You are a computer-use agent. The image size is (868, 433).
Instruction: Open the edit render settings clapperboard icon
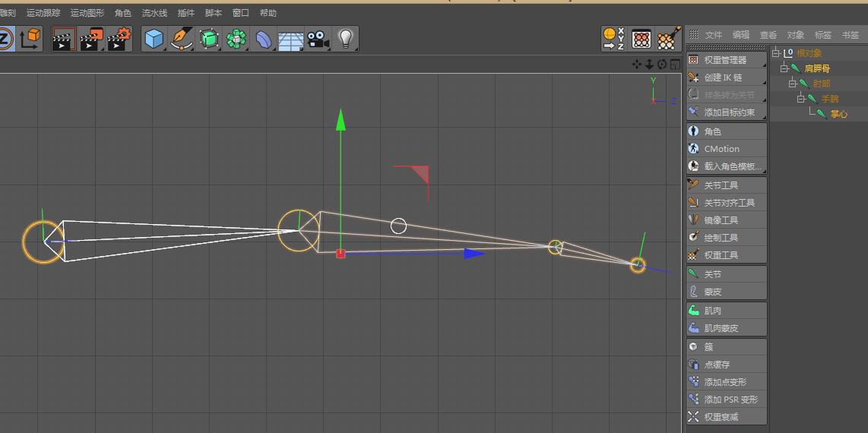(119, 39)
